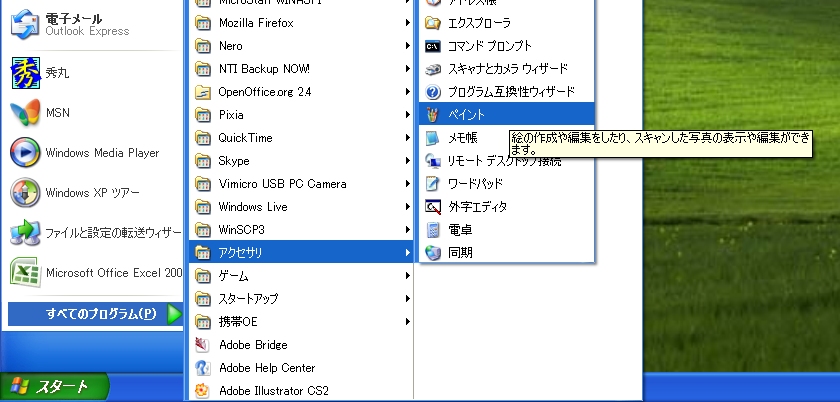Expand the Mozilla Firefox submenu arrow
840x402 pixels.
[408, 23]
